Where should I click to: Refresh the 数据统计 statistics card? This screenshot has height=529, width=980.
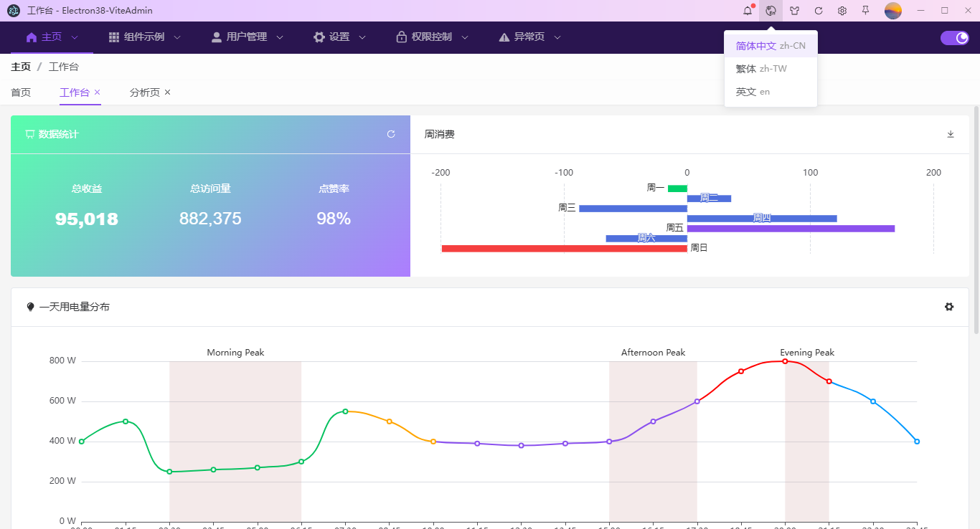coord(390,134)
